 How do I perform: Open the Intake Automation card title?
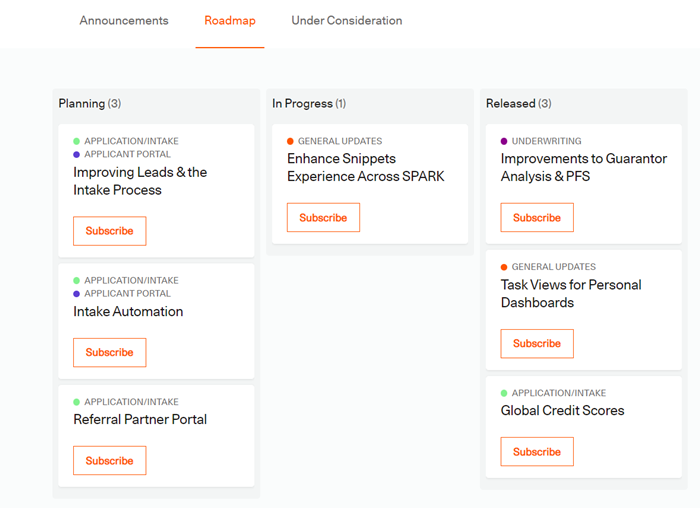128,311
